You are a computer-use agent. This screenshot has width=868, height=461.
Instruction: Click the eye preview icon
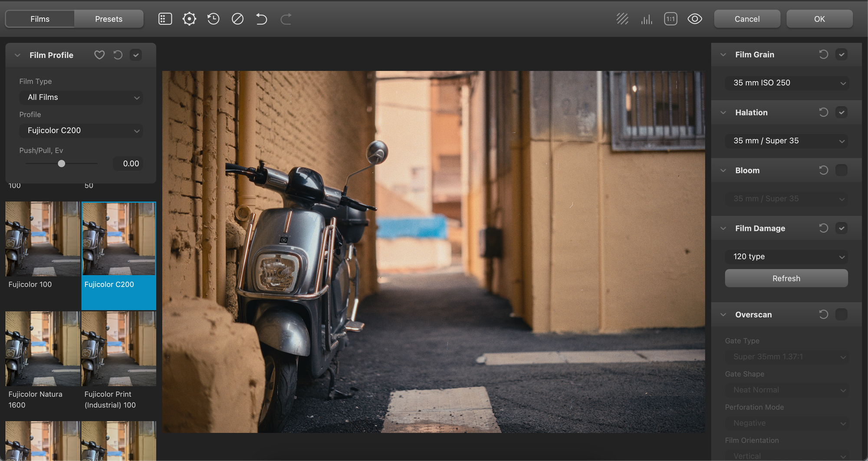pos(694,19)
